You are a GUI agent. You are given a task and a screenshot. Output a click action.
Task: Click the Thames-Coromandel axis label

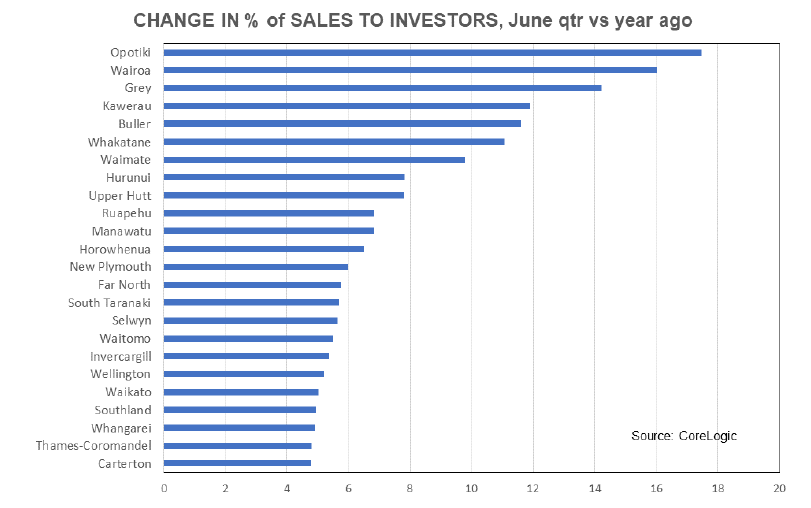tap(93, 446)
